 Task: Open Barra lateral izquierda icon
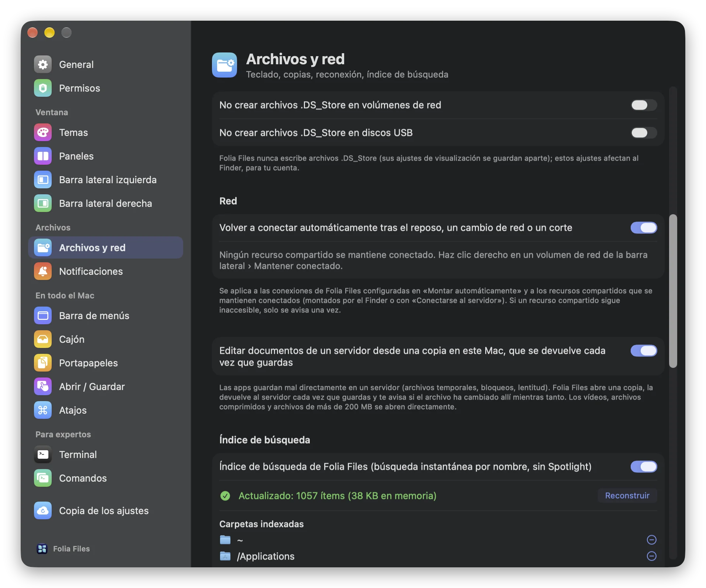[x=43, y=180]
